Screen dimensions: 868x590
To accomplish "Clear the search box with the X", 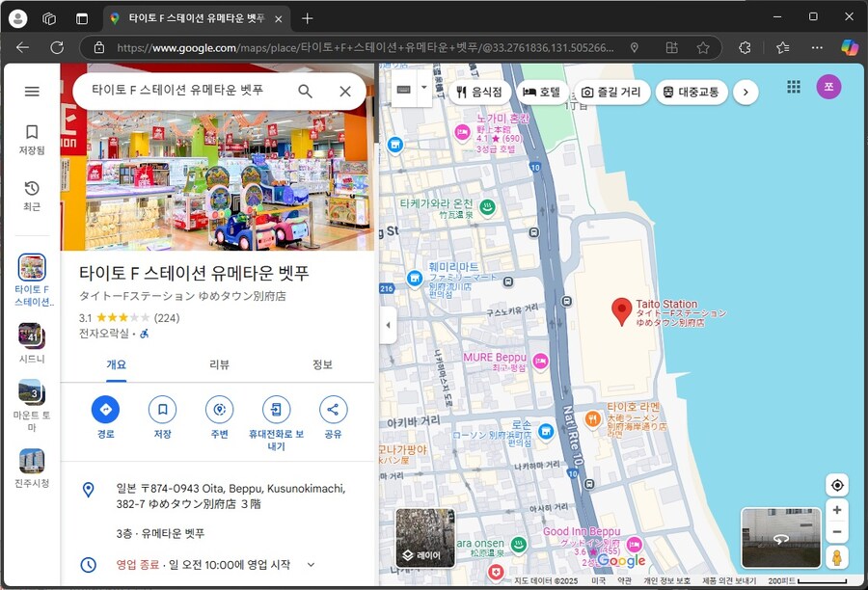I will 345,92.
